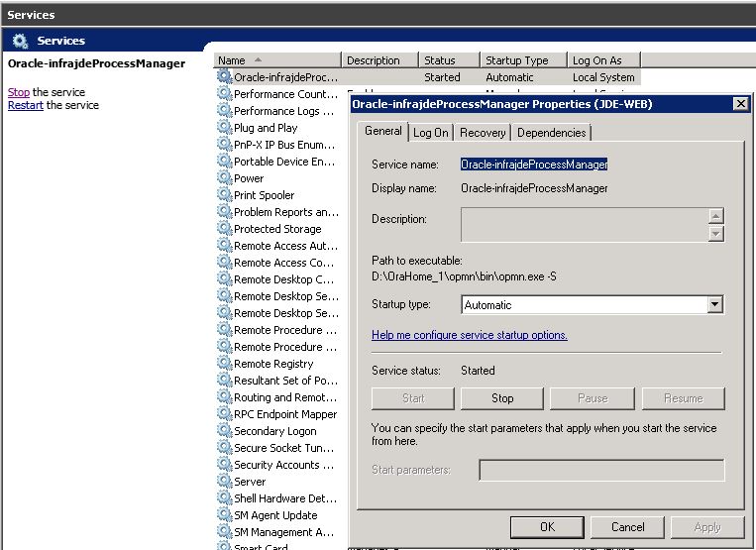Click 'Stop' the service link in left pane
756x550 pixels.
pos(18,92)
